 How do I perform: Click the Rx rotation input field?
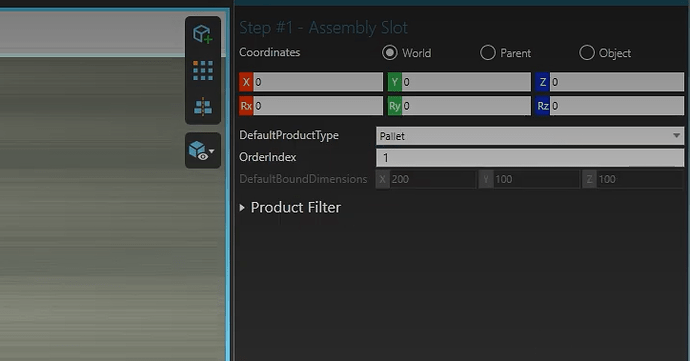click(x=318, y=106)
